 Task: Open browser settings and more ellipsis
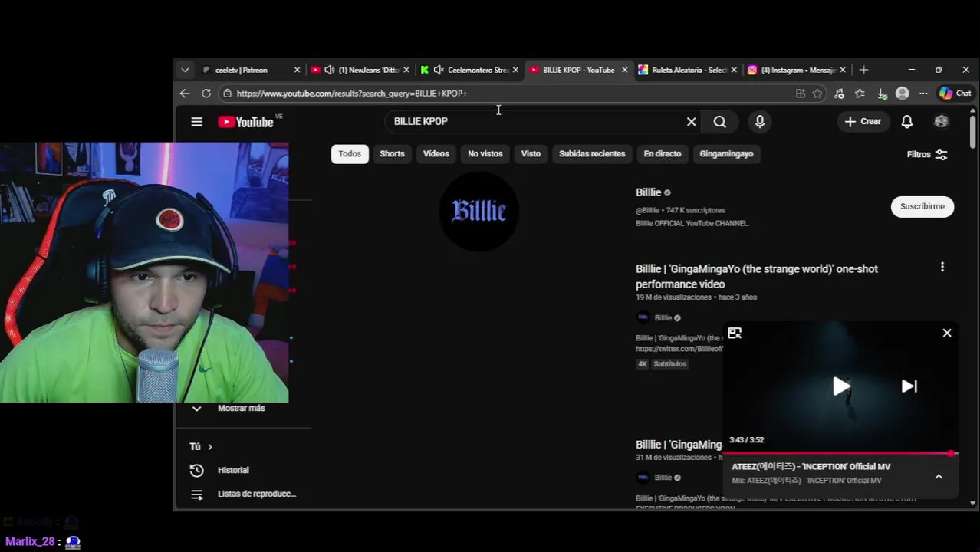pyautogui.click(x=923, y=94)
